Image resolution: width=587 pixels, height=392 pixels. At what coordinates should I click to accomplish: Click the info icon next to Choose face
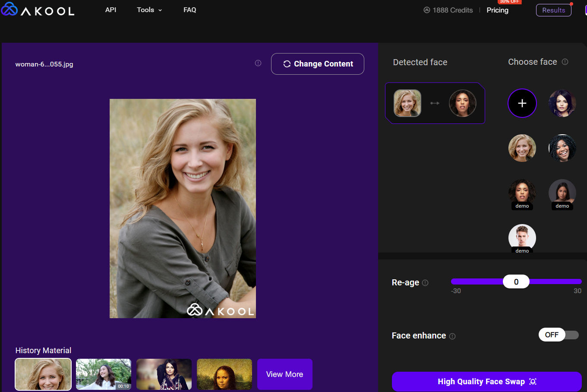565,62
